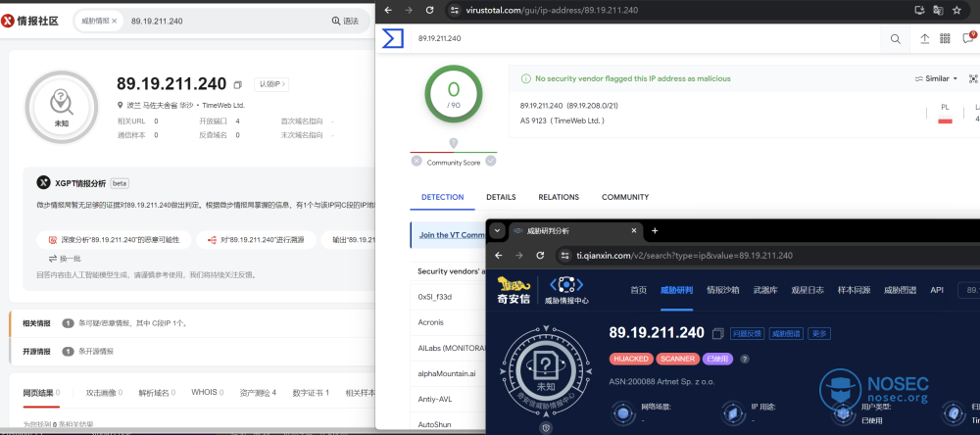Reload the ti.qianxin.com page
This screenshot has width=980, height=435.
tap(541, 255)
